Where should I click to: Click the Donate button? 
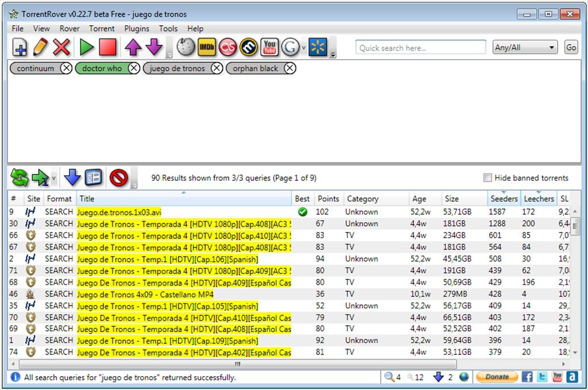(x=497, y=377)
